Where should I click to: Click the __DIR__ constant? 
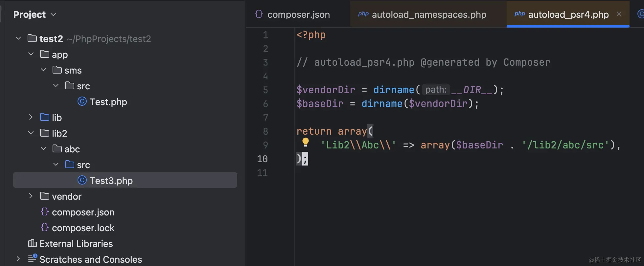[472, 90]
